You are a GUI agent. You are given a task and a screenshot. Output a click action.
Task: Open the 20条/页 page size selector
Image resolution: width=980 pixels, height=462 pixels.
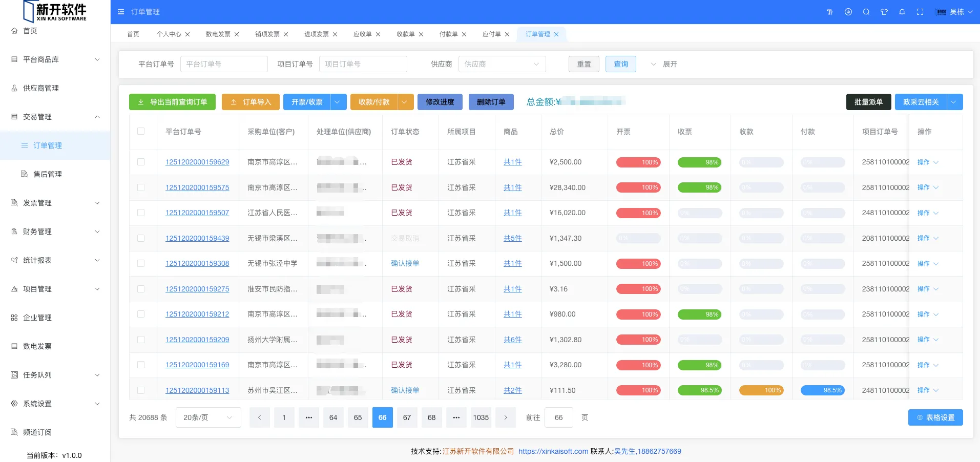(208, 417)
